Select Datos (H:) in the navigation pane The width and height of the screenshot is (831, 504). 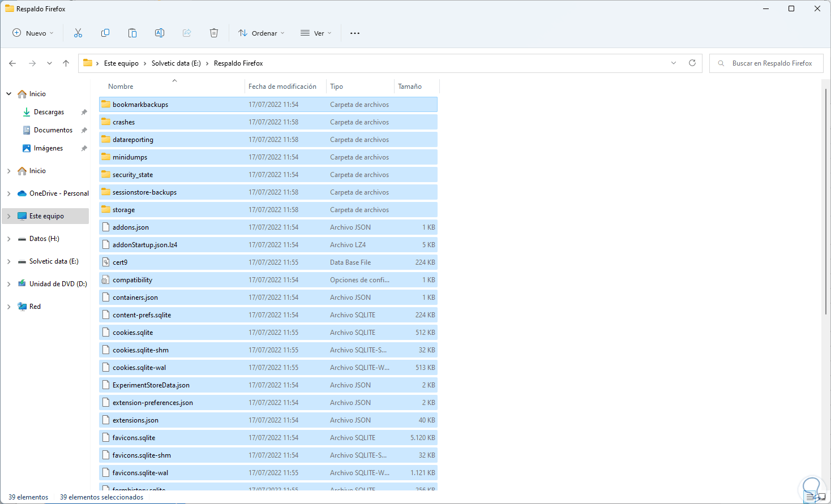point(45,239)
